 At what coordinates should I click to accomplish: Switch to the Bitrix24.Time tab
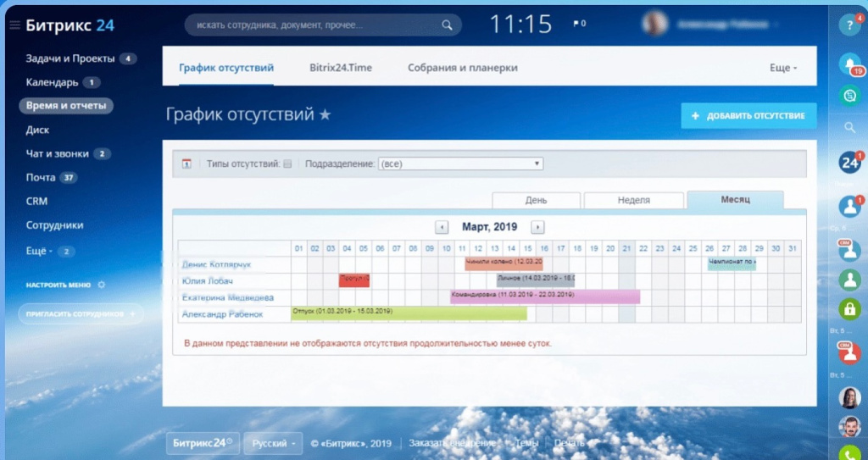tap(340, 68)
